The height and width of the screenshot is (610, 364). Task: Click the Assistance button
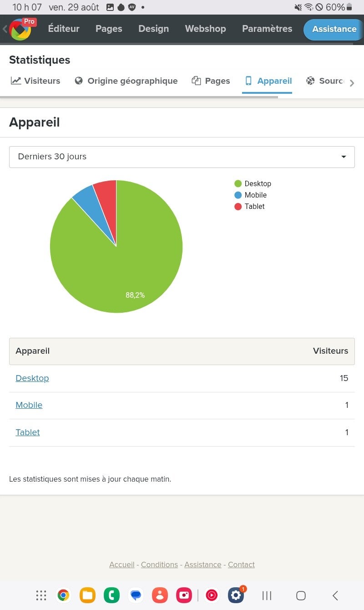pos(334,29)
